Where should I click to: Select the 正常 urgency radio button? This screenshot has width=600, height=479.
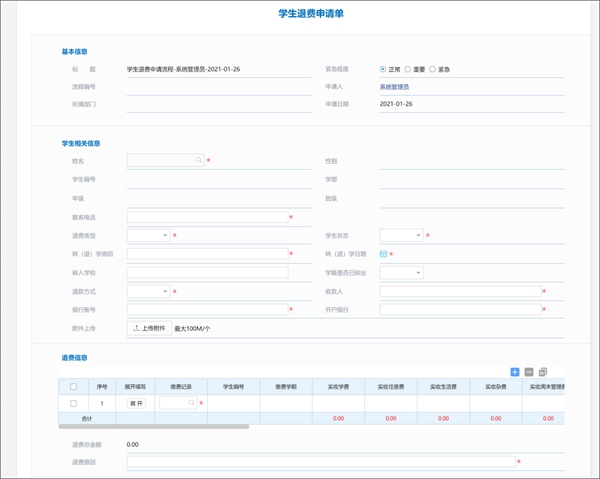point(383,69)
